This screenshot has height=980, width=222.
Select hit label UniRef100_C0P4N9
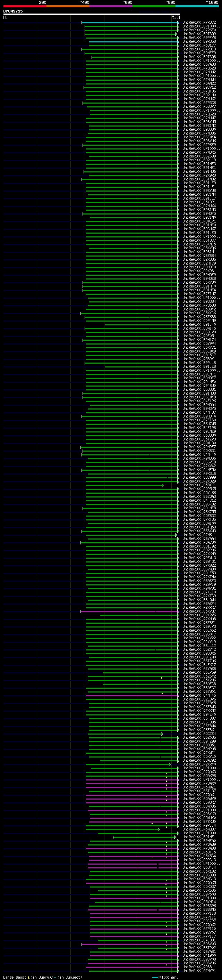coord(199,321)
